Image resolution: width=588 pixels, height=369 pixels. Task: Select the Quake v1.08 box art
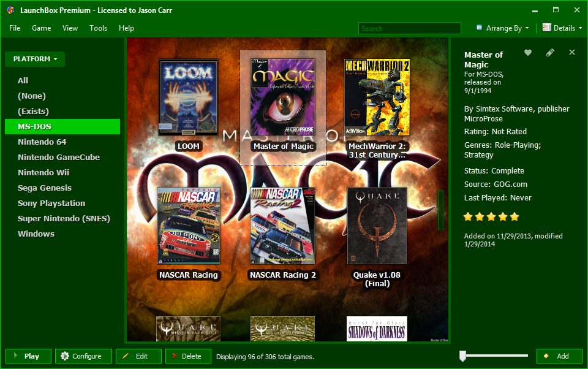click(377, 226)
